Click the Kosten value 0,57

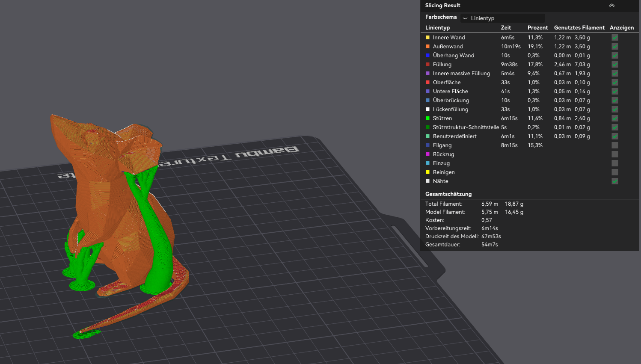487,220
